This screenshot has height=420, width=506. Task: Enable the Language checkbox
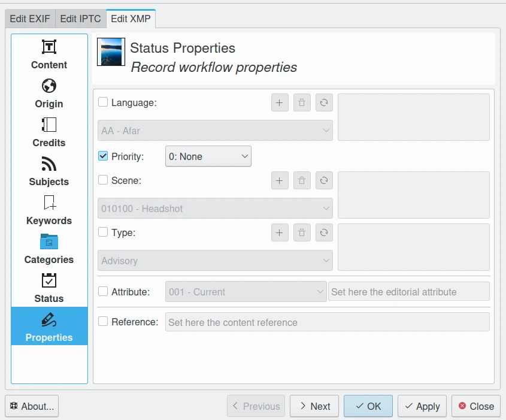point(103,102)
